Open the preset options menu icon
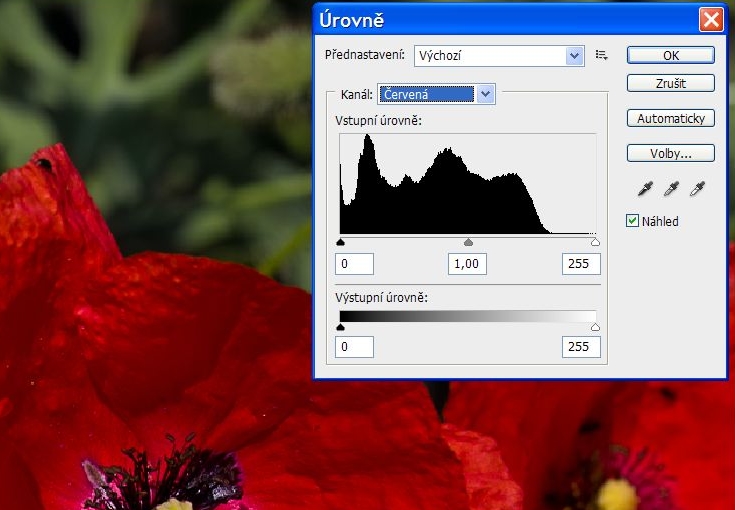735x510 pixels. coord(601,55)
